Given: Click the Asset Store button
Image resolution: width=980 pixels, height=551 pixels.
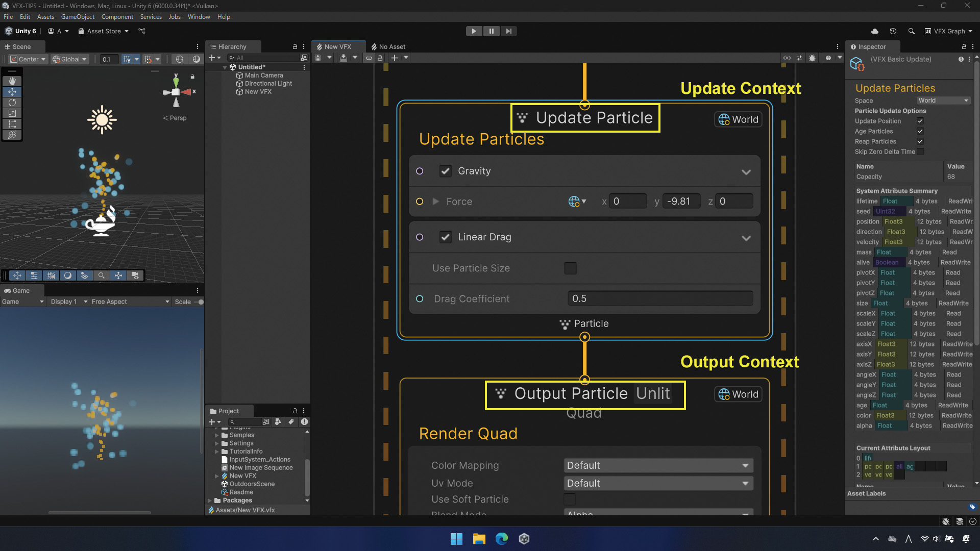Looking at the screenshot, I should pos(104,31).
